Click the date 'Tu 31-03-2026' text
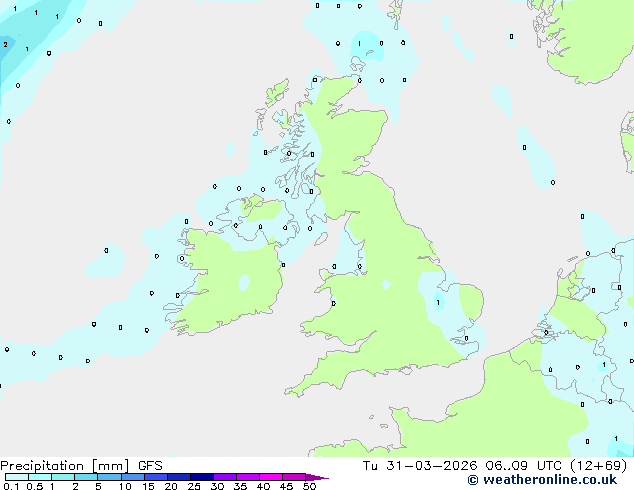 [420, 466]
